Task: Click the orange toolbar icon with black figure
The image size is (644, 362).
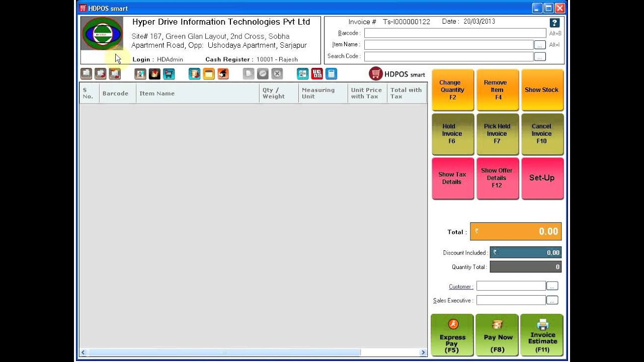Action: click(x=223, y=74)
